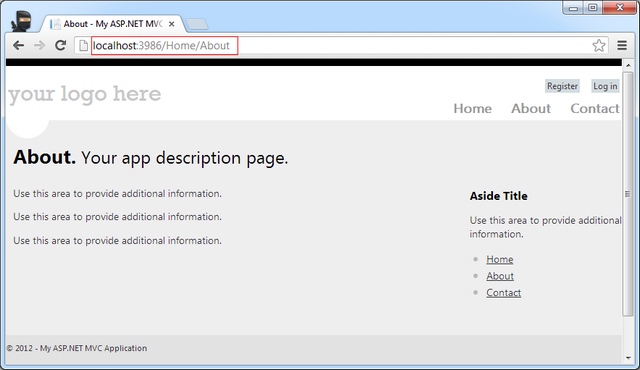This screenshot has height=370, width=640.
Task: Close the About tab with the x
Action: (171, 24)
